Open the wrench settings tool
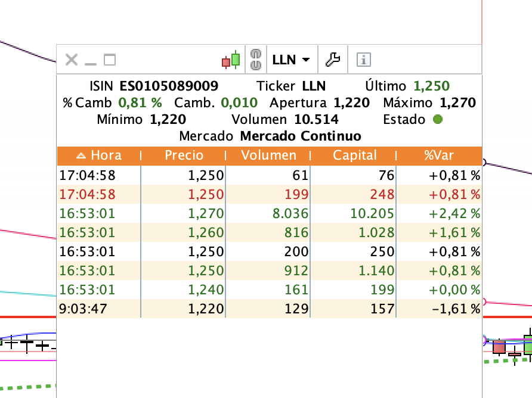 (333, 60)
